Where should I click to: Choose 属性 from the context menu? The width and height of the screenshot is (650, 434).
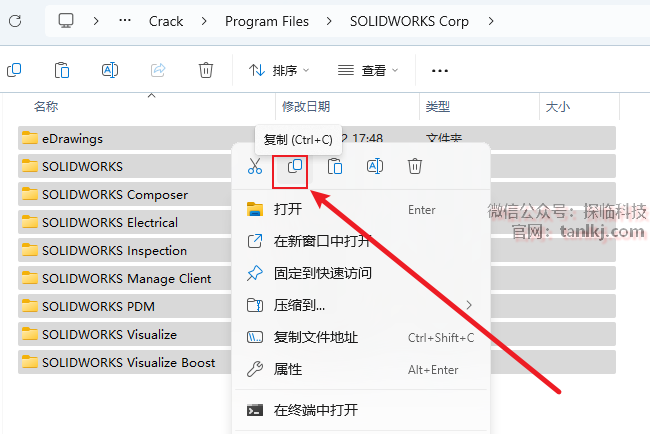(361, 369)
